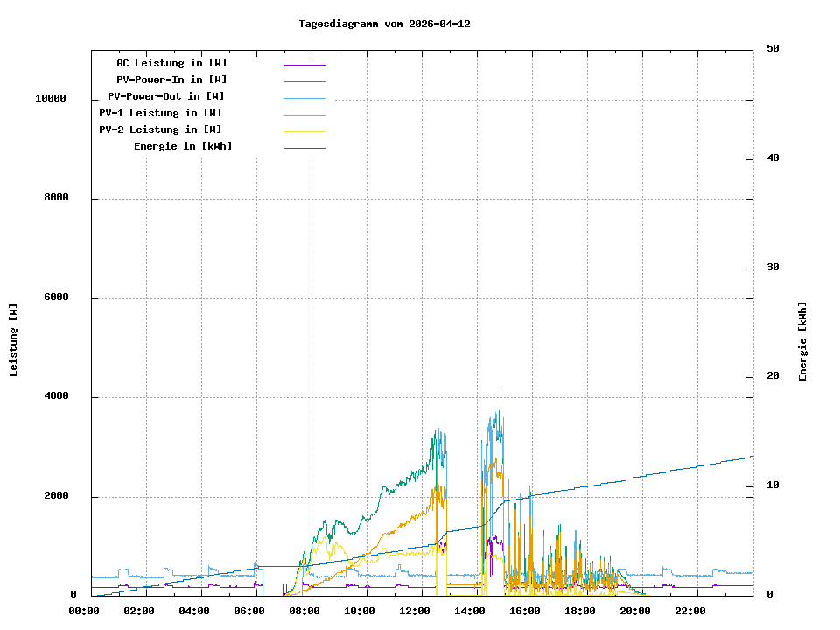Select the 'PV-1 Leistung in [W]' legend entry
The height and width of the screenshot is (630, 840).
160,113
